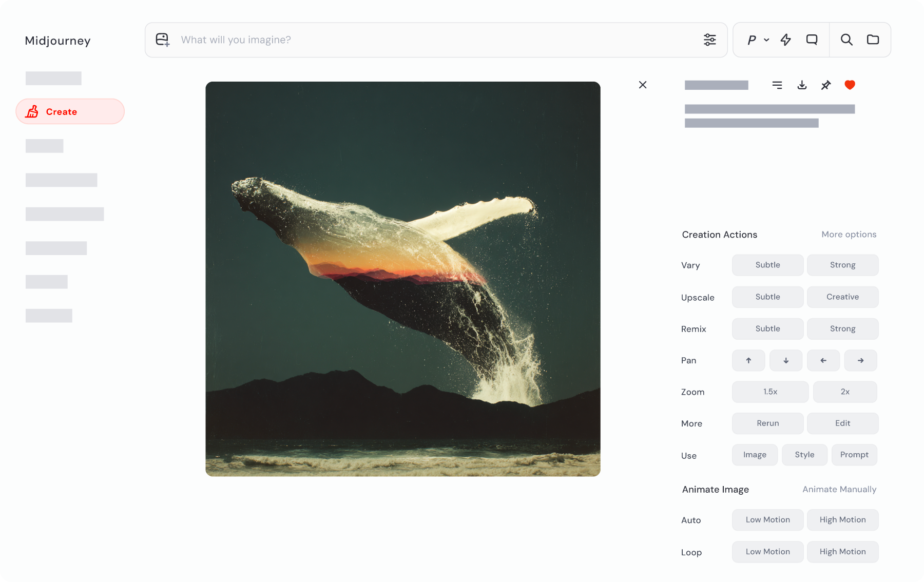This screenshot has height=582, width=924.
Task: Click Vary Subtle button
Action: (x=767, y=265)
